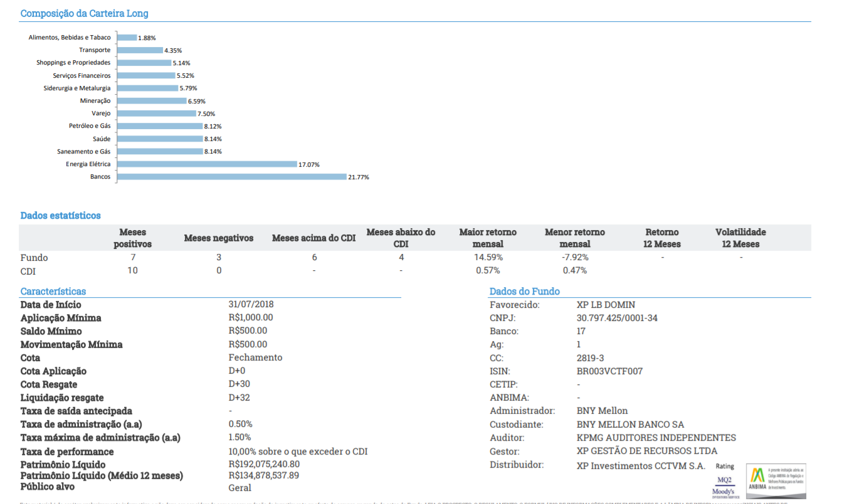This screenshot has height=504, width=845.
Task: Select the Maior retorno mensal value 14.59%
Action: (487, 258)
